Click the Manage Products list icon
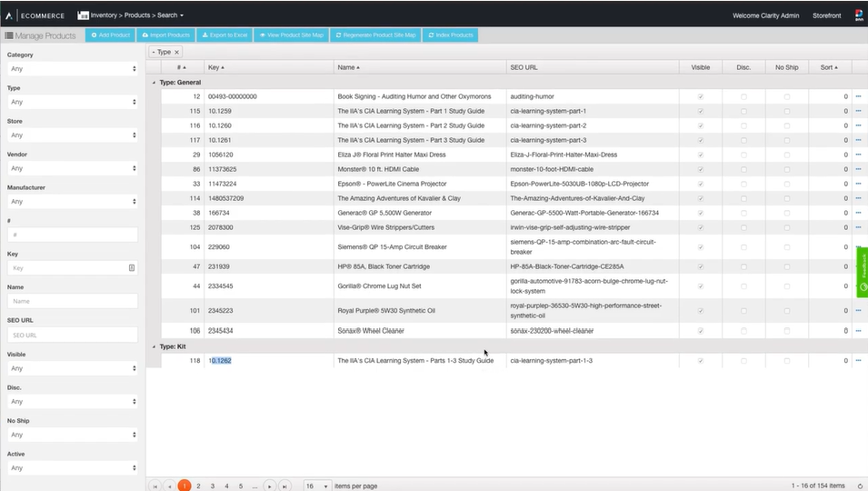This screenshot has height=491, width=868. click(9, 35)
